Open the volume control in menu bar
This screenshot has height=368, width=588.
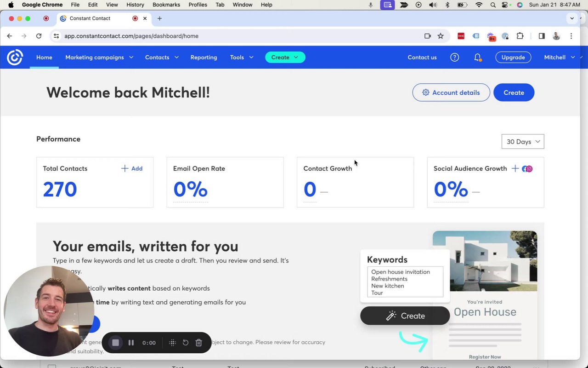point(433,5)
